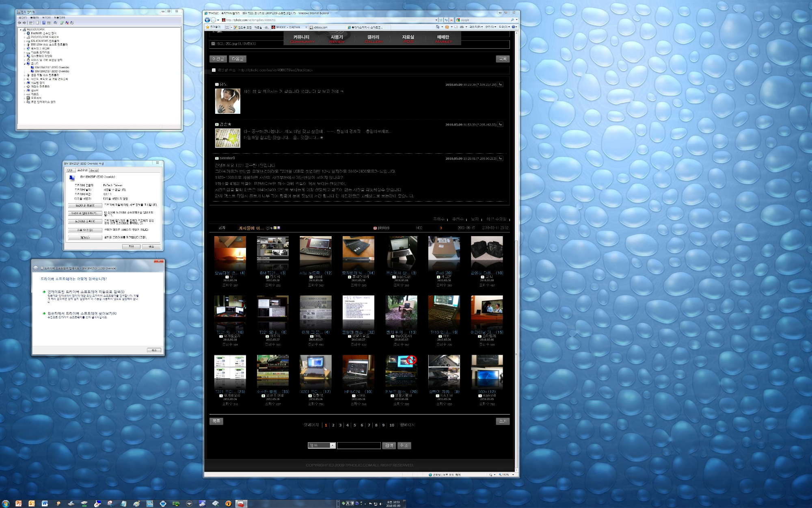Screen dimensions: 812x508
Task: Go to page 2 of gallery
Action: [333, 425]
